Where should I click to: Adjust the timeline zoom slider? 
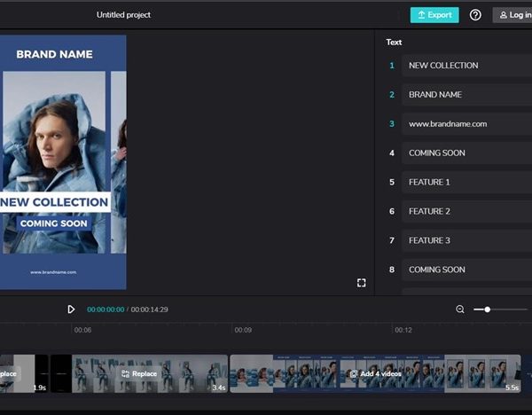[488, 309]
